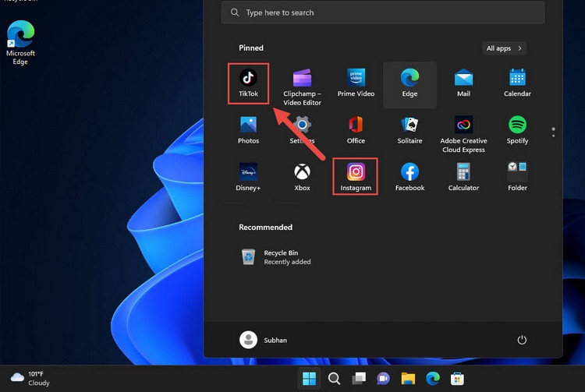The width and height of the screenshot is (585, 392).
Task: Open Solitaire game
Action: pyautogui.click(x=409, y=130)
